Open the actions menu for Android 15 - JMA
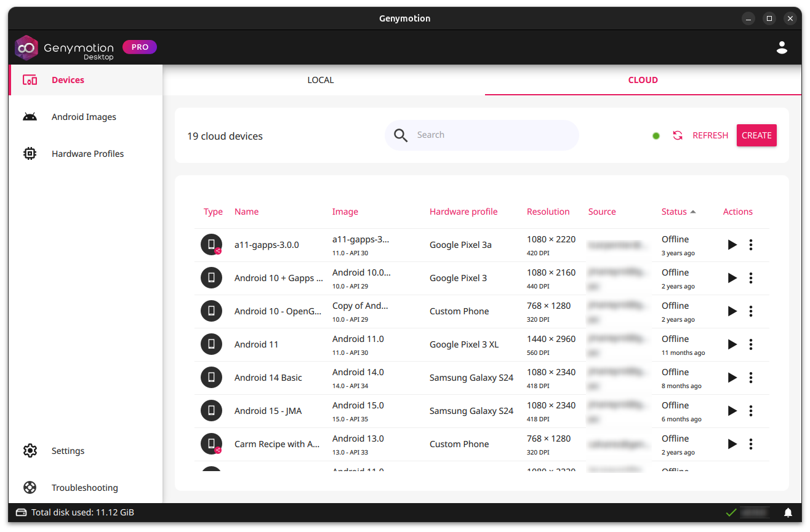Image resolution: width=810 pixels, height=532 pixels. tap(751, 410)
